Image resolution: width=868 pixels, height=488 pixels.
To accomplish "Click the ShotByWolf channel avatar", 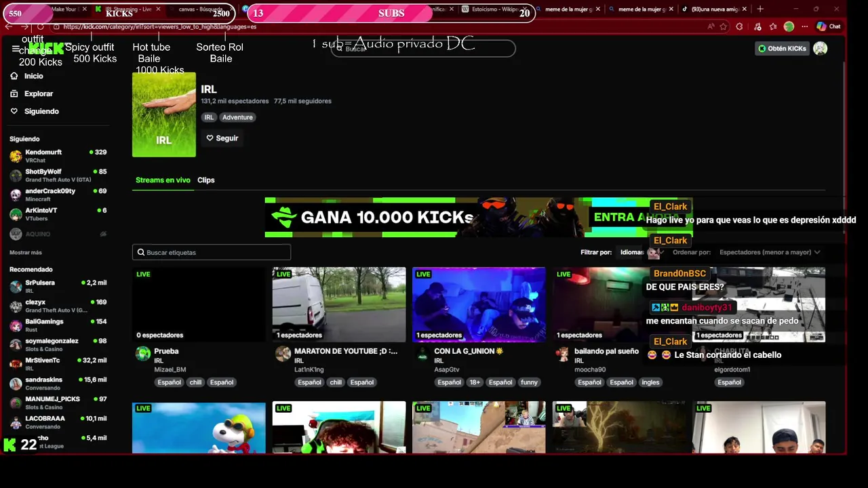I will tap(16, 176).
